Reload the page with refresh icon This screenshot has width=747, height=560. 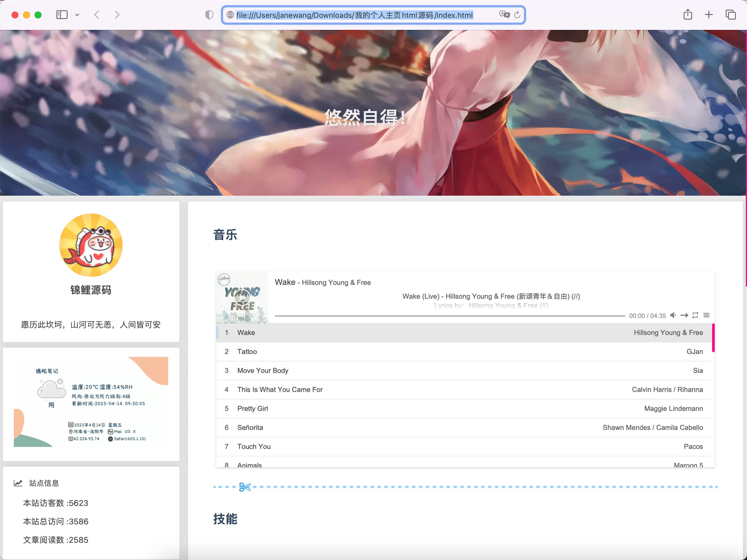[x=517, y=15]
